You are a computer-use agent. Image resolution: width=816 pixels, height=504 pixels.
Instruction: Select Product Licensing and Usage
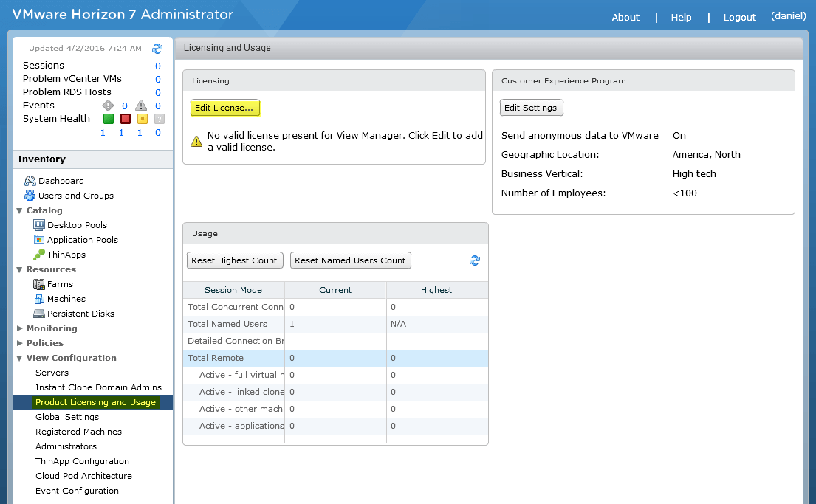tap(92, 402)
